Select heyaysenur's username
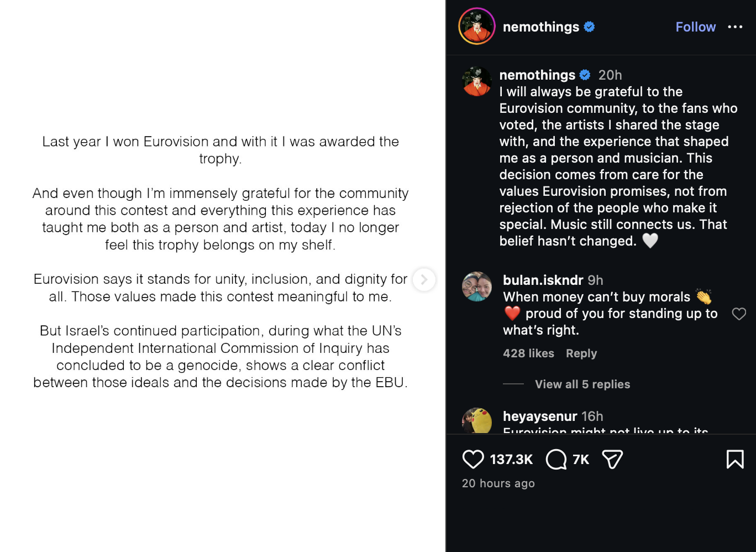 coord(540,416)
